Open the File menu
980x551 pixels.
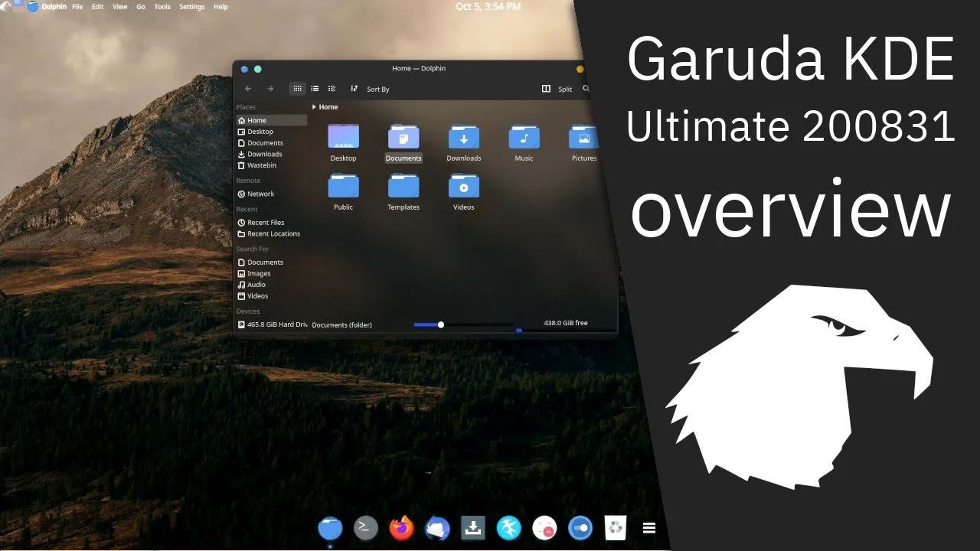pos(77,7)
